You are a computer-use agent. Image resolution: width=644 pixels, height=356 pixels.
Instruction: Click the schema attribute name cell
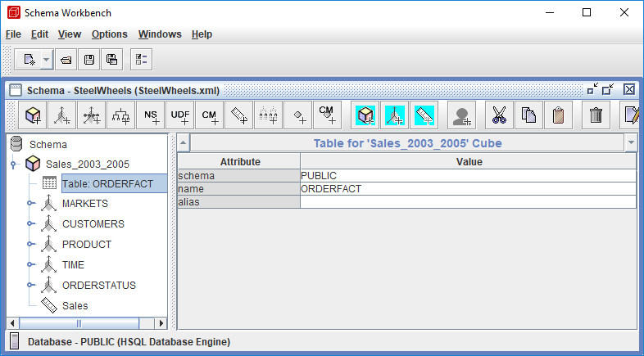pyautogui.click(x=238, y=175)
